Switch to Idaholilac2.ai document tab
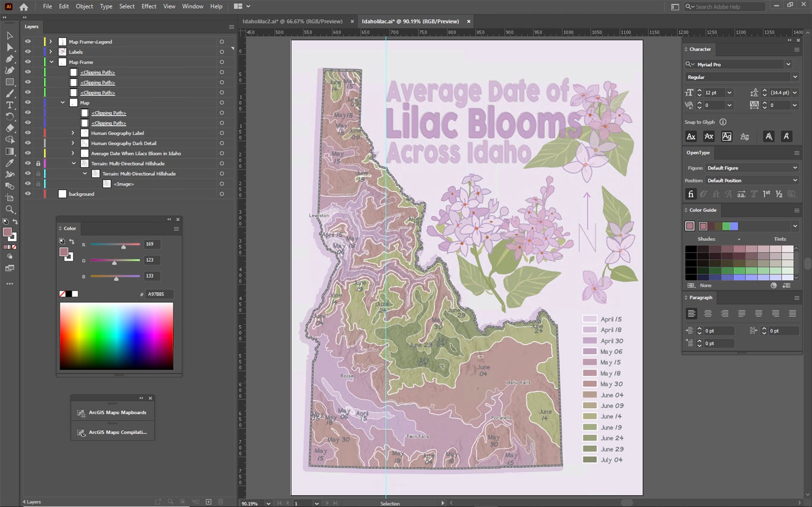812x507 pixels. 292,21
